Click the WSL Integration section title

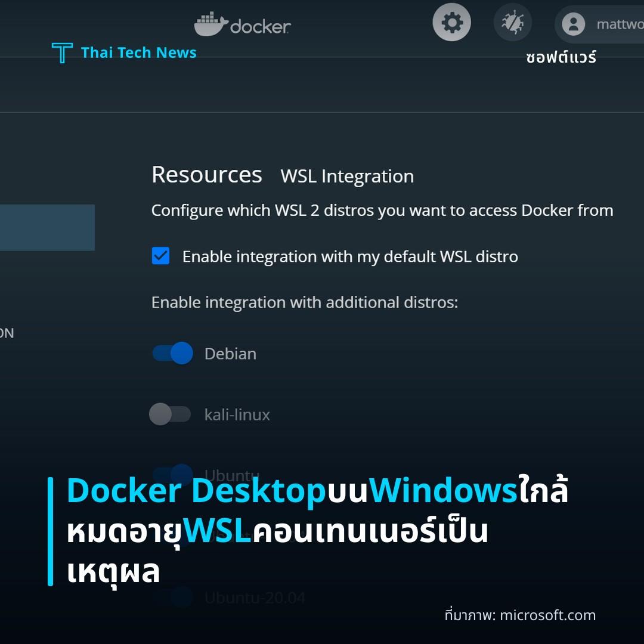(347, 177)
